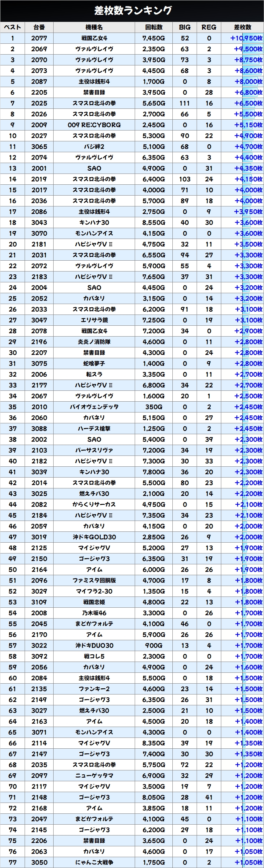This screenshot has height=868, width=264.
Task: Select 沖ドキGOLD30 machine name
Action: pyautogui.click(x=94, y=537)
